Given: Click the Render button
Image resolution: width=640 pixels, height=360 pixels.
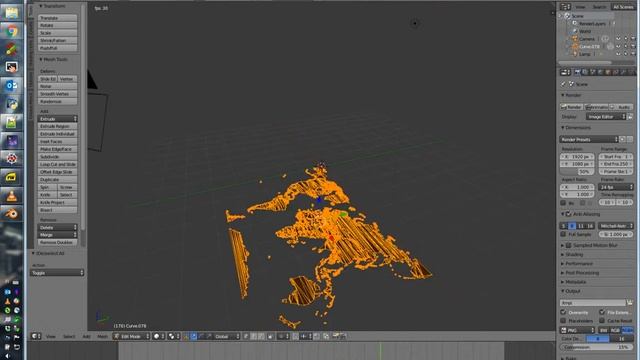Looking at the screenshot, I should tap(571, 107).
